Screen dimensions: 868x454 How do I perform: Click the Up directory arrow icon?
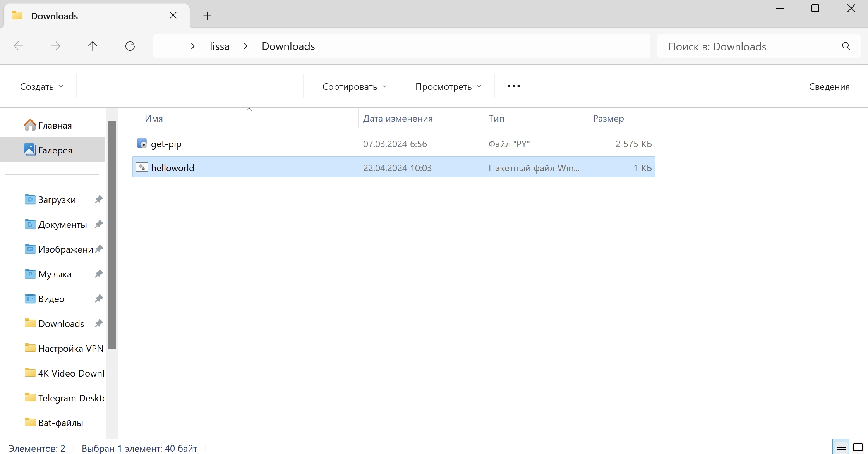93,46
